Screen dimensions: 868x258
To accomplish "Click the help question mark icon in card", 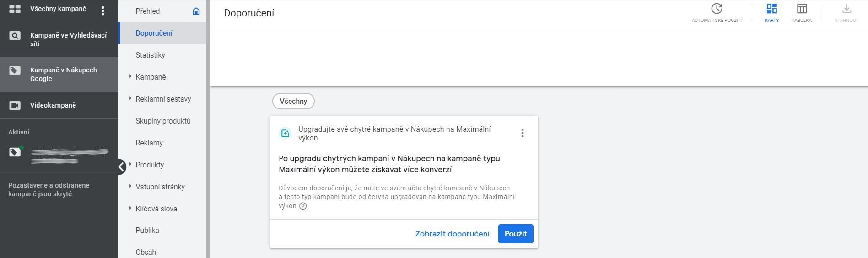I will coord(303,206).
